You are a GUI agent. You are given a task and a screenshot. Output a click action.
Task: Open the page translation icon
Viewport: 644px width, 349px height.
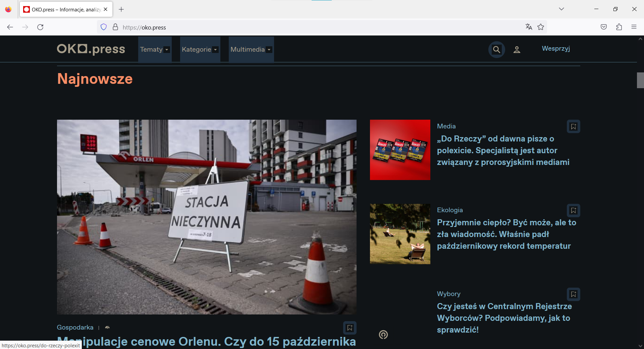(x=529, y=27)
